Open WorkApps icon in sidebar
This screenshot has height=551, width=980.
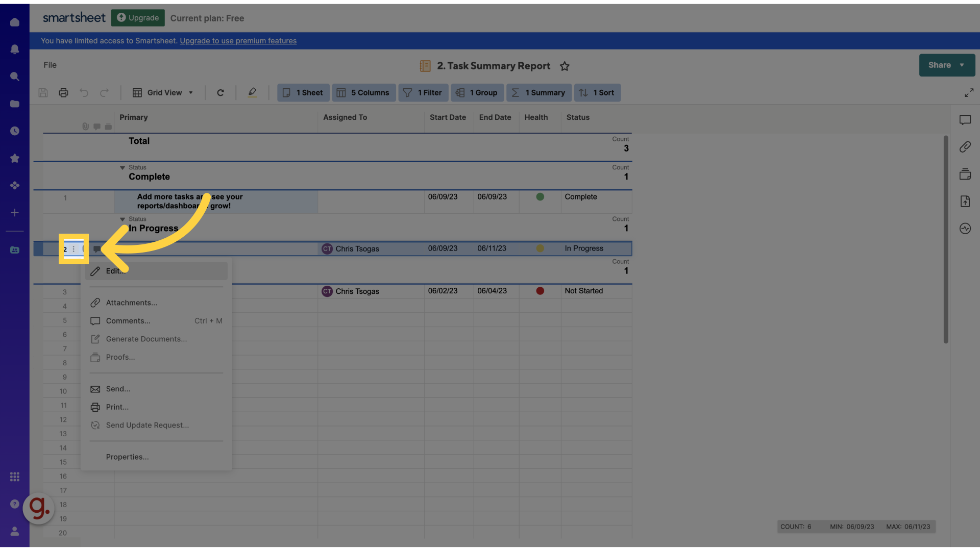pyautogui.click(x=15, y=185)
